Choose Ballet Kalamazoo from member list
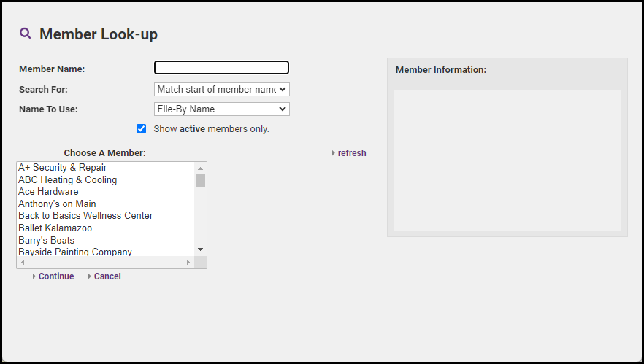The image size is (644, 364). tap(55, 228)
